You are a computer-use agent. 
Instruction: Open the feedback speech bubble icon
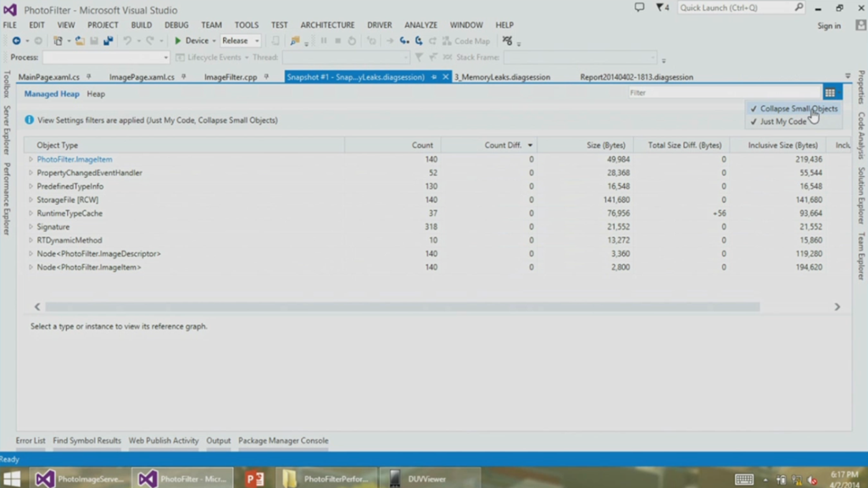pyautogui.click(x=639, y=8)
